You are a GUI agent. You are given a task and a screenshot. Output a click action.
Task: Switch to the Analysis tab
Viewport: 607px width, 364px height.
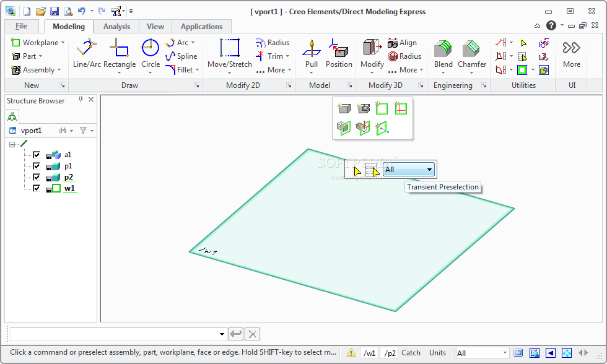click(116, 26)
